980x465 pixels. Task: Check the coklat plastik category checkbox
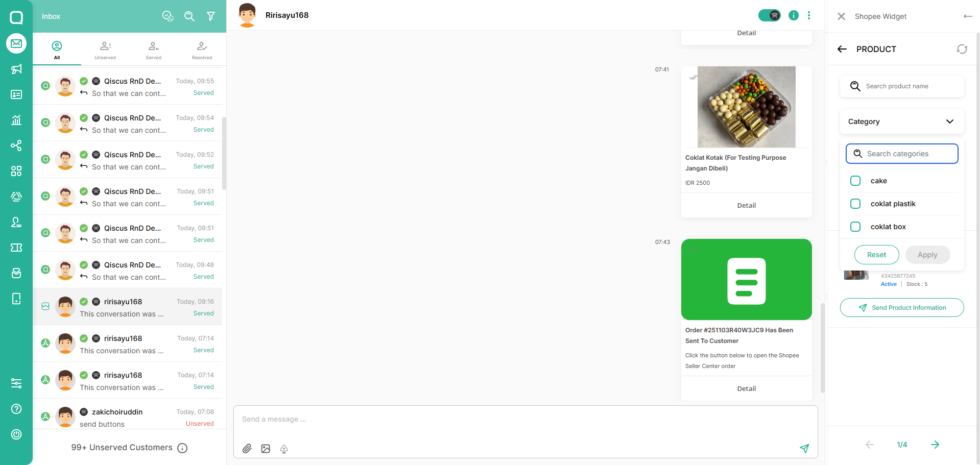pos(855,204)
